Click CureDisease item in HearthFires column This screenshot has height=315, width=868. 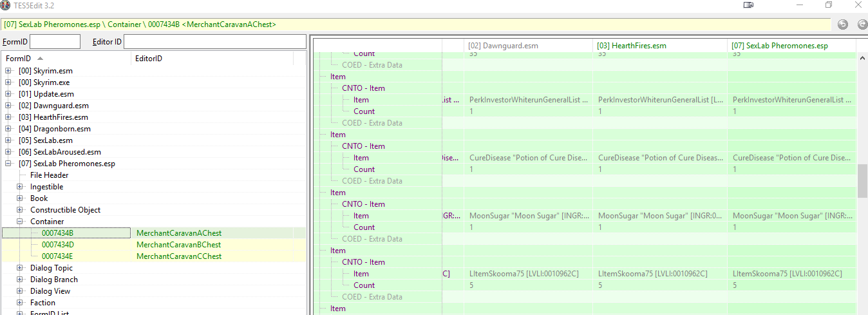click(660, 158)
